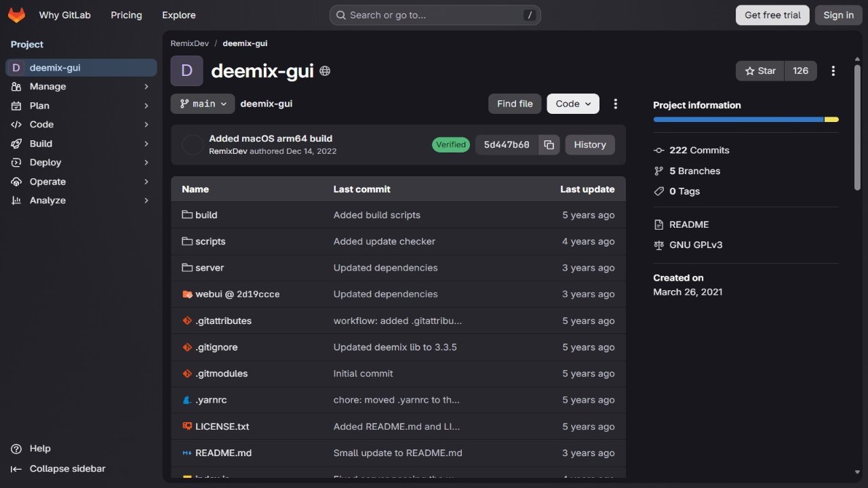Click the 'Small update to README.md' commit message
This screenshot has width=868, height=488.
tap(398, 453)
